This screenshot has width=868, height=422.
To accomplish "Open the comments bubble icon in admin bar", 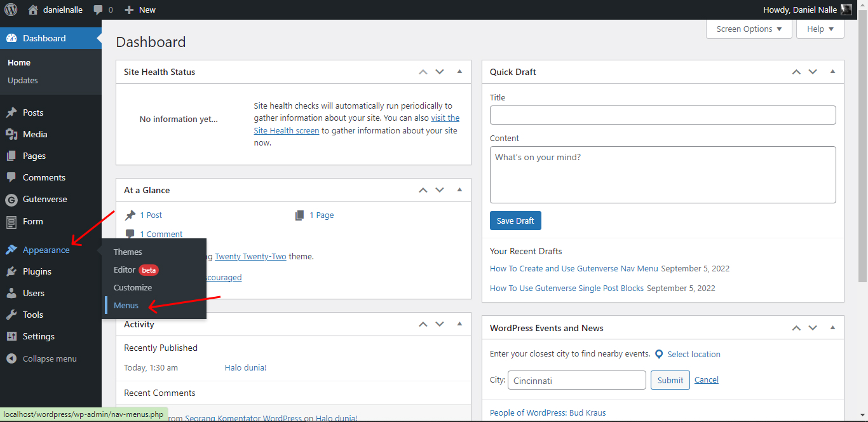I will pyautogui.click(x=98, y=10).
